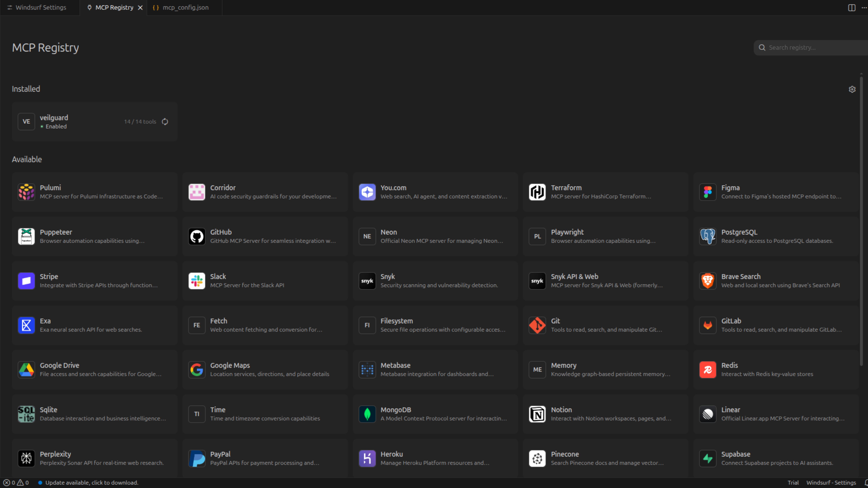Open the Time server card
The image size is (868, 488).
tap(265, 414)
